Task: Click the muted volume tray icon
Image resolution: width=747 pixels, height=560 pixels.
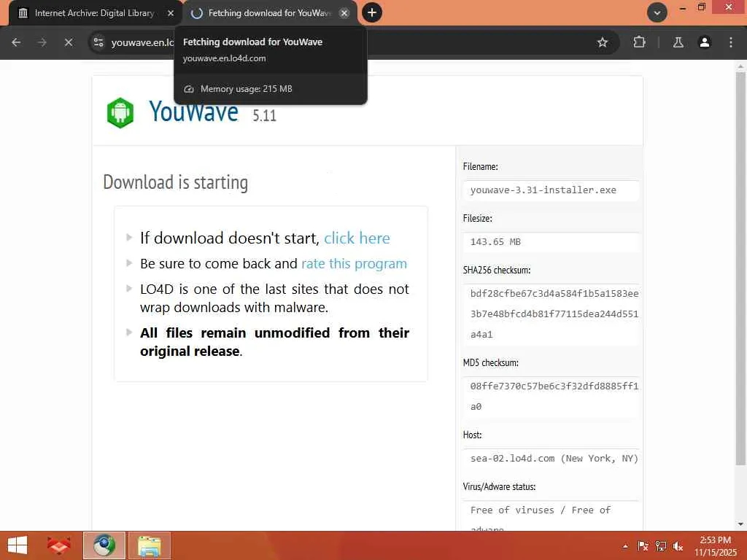Action: pos(678,546)
